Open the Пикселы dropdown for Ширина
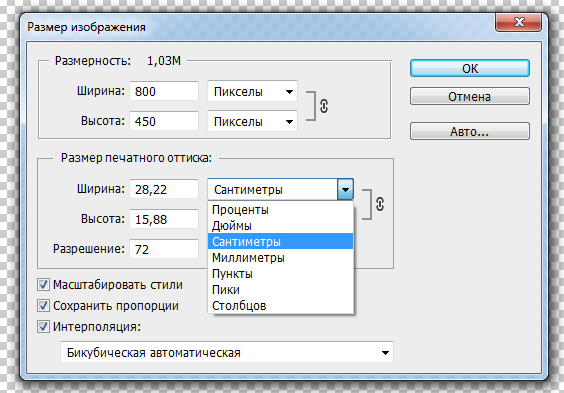Viewport: 564px width, 393px height. point(253,91)
